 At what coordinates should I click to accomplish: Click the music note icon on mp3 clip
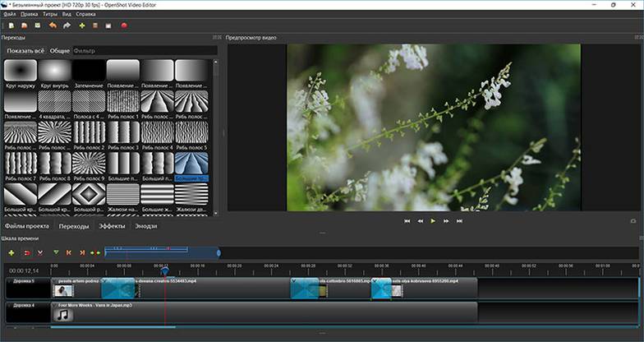62,316
